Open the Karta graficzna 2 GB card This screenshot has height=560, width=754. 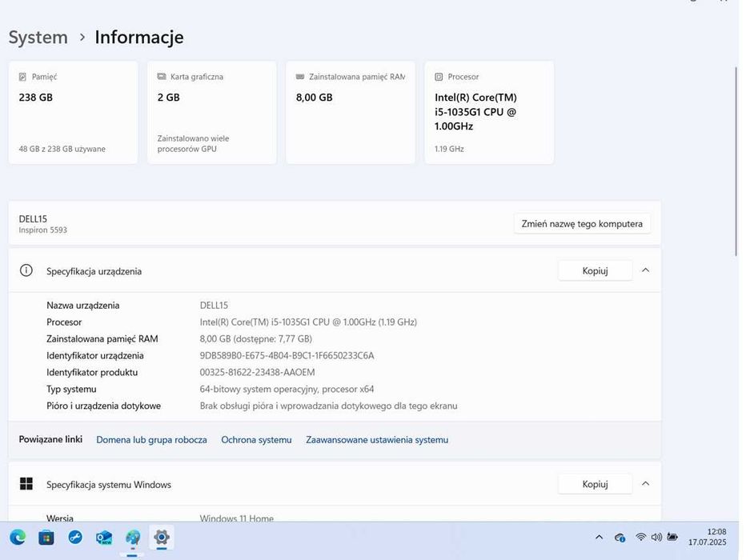[211, 113]
